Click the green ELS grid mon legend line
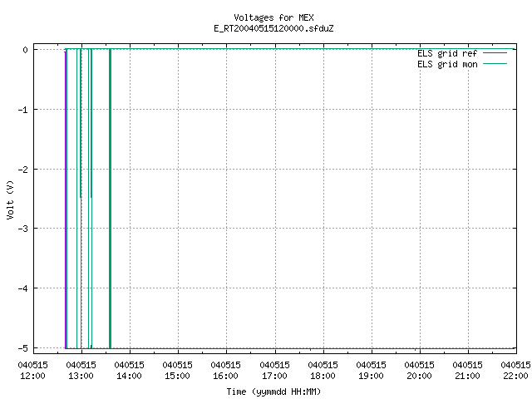 point(495,64)
